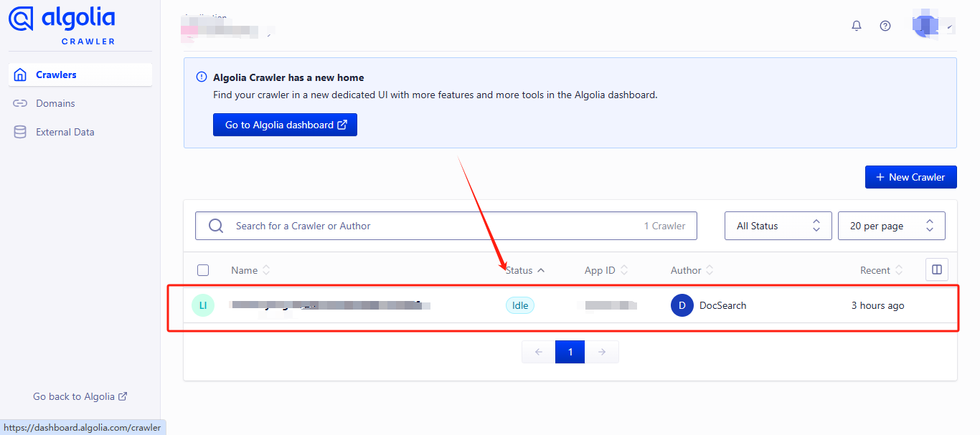Open the user account avatar menu

[x=932, y=26]
